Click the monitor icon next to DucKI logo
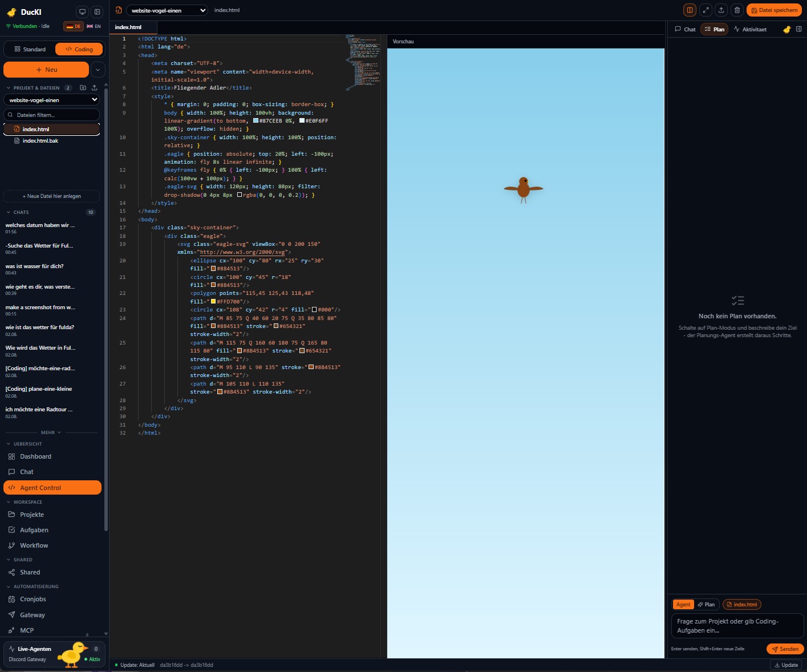807x672 pixels. 83,11
